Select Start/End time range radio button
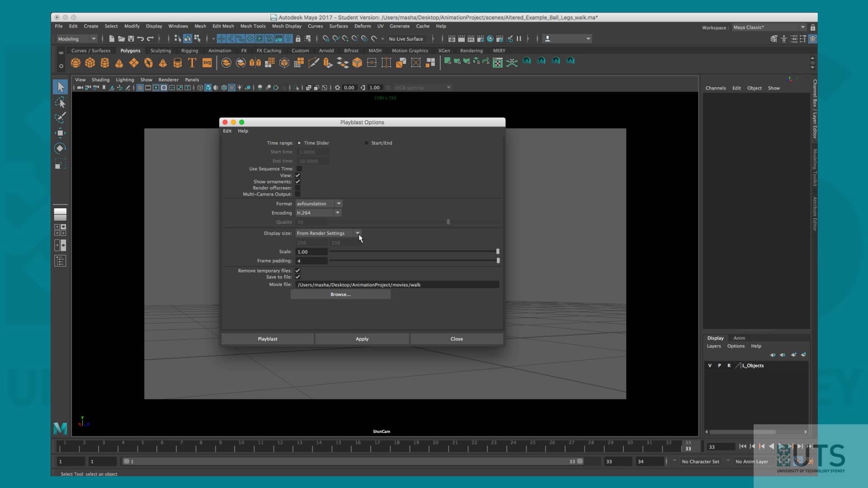The width and height of the screenshot is (868, 488). point(367,143)
